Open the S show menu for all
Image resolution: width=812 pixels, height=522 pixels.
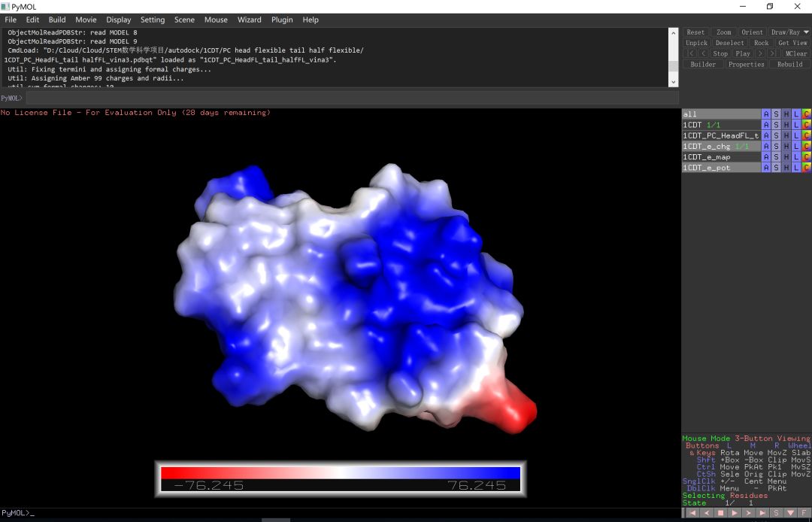(x=776, y=114)
